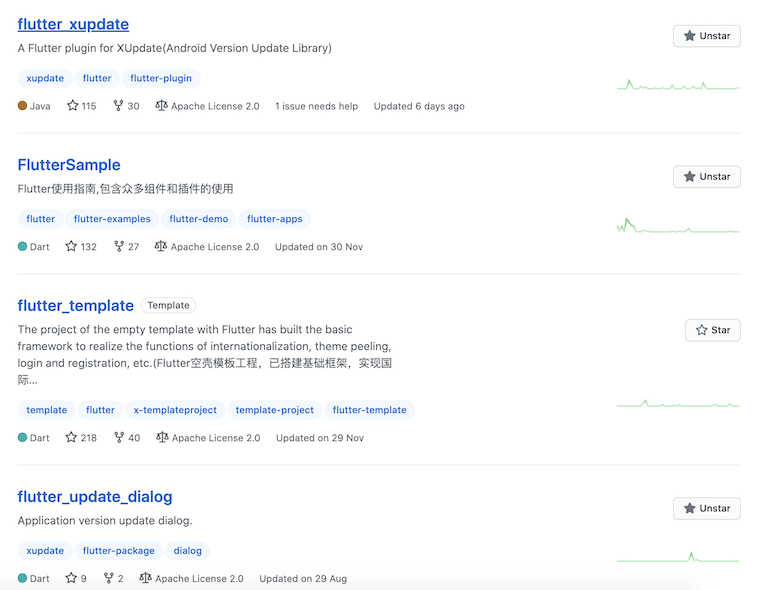Viewport: 765px width, 590px height.
Task: Open the flutter_xupdate repository link
Action: (x=73, y=24)
